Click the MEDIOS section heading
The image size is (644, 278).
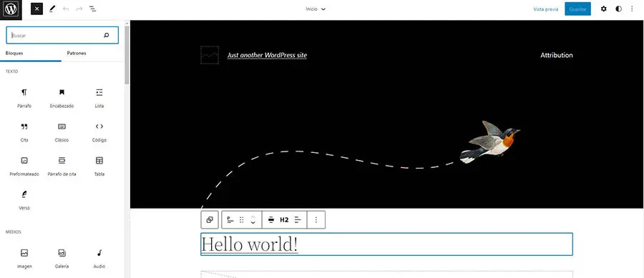(13, 232)
